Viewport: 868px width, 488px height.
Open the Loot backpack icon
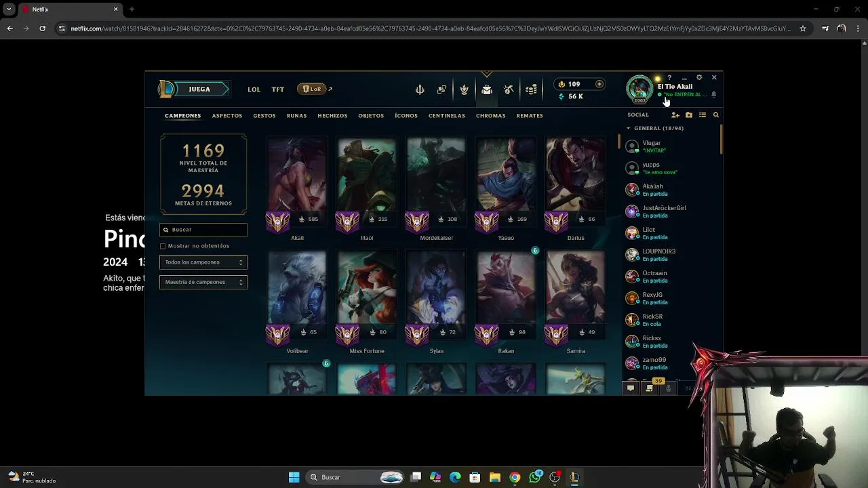click(x=487, y=89)
